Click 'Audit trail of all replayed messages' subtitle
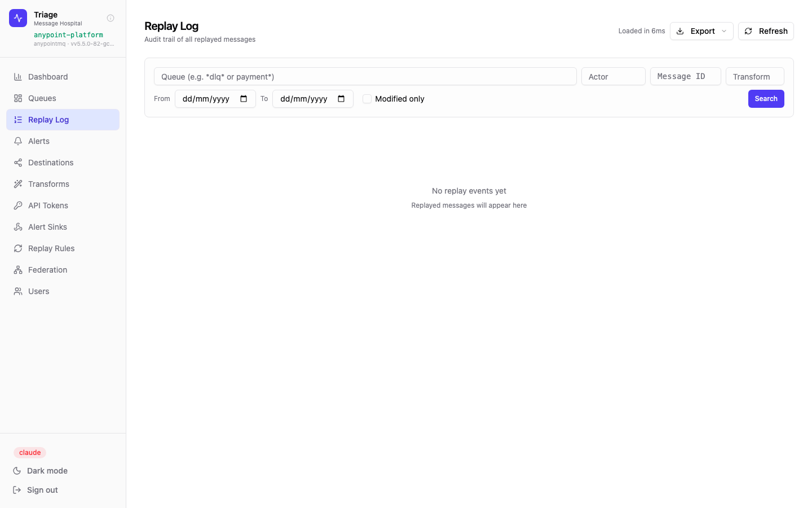This screenshot has width=812, height=508. coord(200,40)
